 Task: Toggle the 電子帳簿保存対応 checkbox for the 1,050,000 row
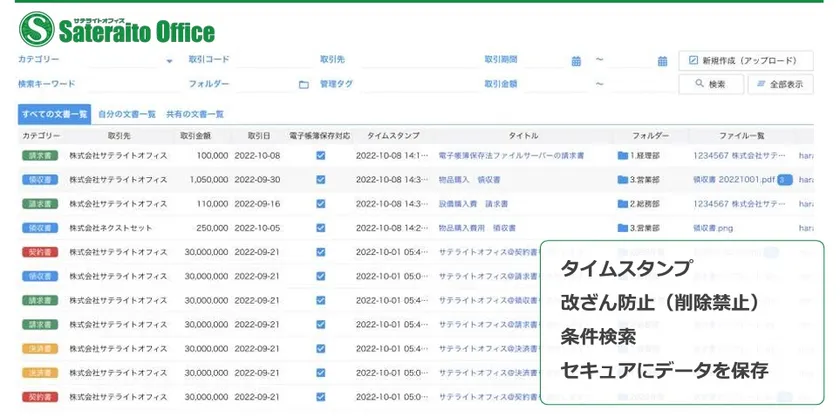[x=320, y=180]
